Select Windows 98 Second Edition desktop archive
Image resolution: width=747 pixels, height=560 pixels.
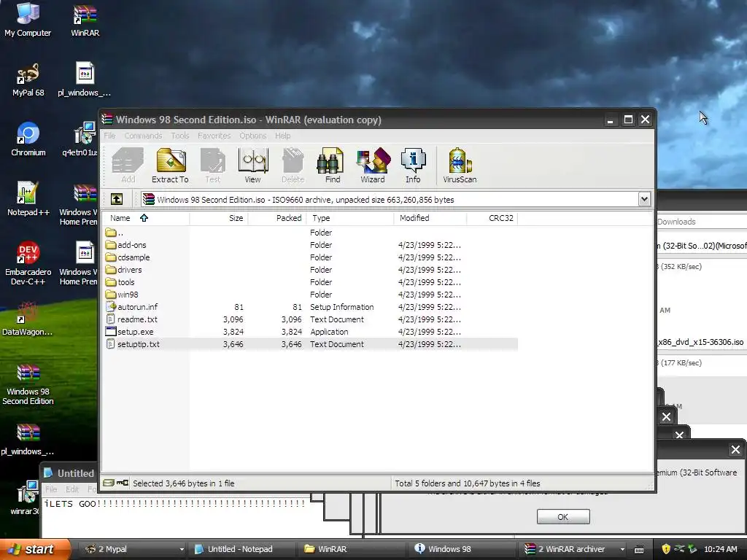pyautogui.click(x=28, y=384)
